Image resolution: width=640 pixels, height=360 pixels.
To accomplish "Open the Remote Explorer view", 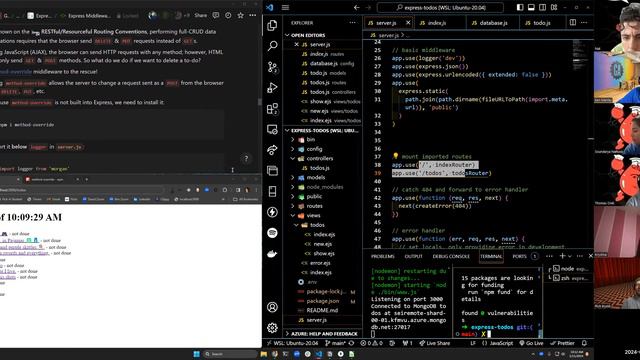I will pyautogui.click(x=272, y=129).
